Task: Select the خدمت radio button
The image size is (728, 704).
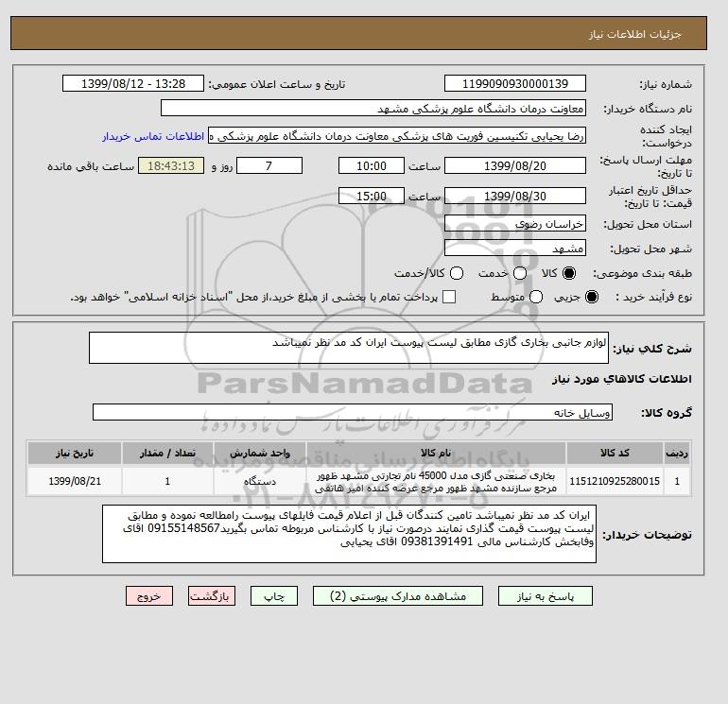Action: [520, 273]
